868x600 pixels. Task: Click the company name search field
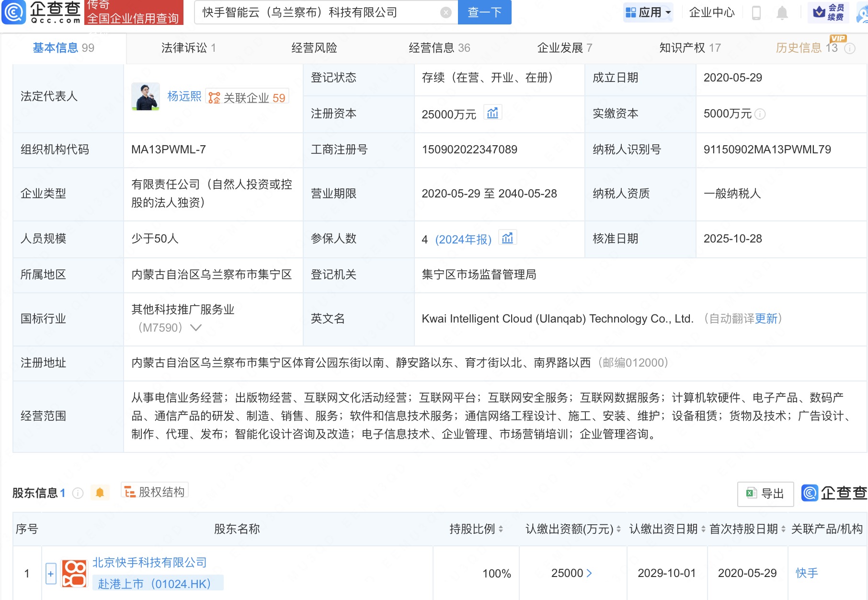[x=319, y=12]
